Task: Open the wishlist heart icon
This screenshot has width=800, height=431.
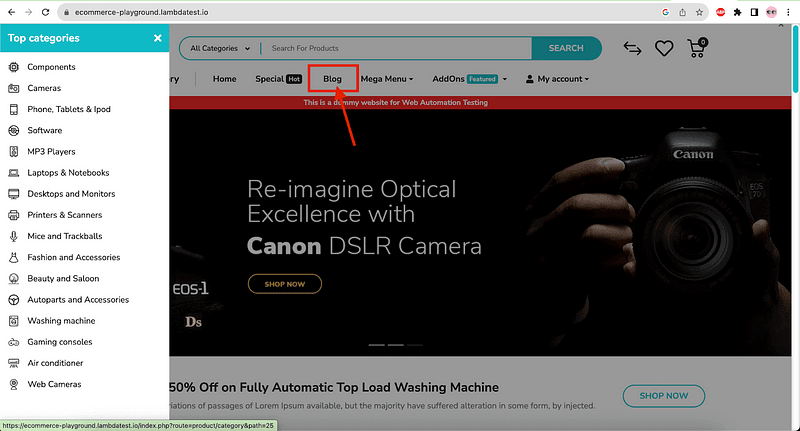Action: (x=664, y=48)
